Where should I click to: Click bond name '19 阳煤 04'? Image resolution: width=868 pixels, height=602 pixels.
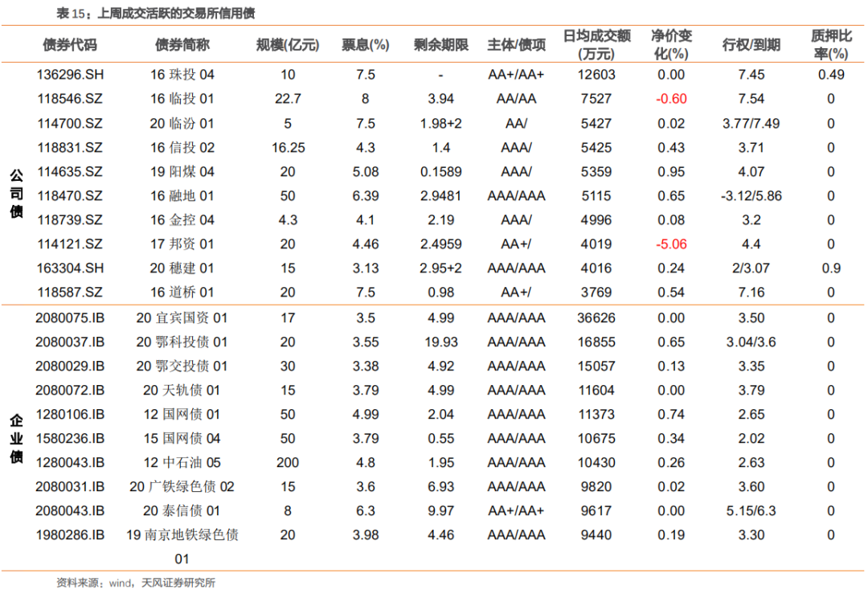pyautogui.click(x=182, y=172)
